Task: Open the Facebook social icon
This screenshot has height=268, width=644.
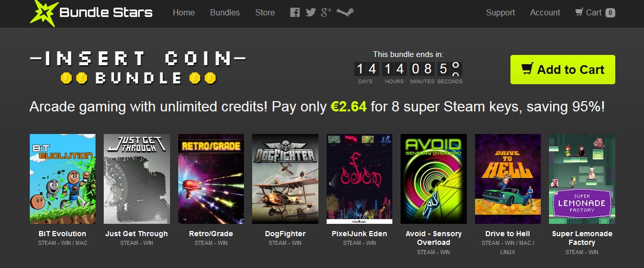Action: tap(295, 12)
